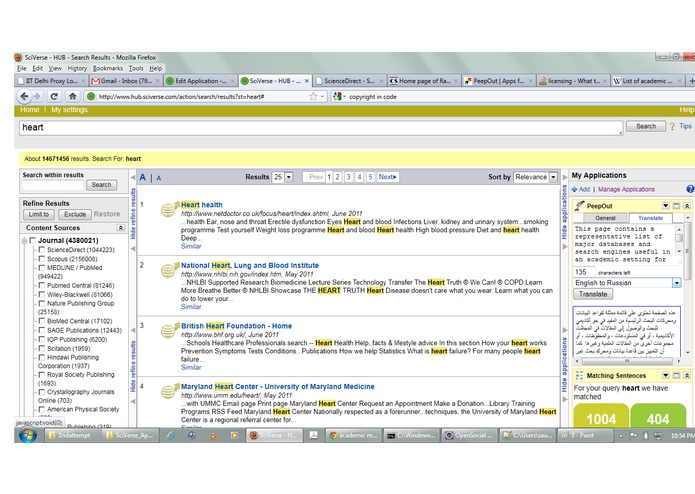695x494 pixels.
Task: Open the Matching Sentences gadget menu arrow
Action: coord(665,375)
